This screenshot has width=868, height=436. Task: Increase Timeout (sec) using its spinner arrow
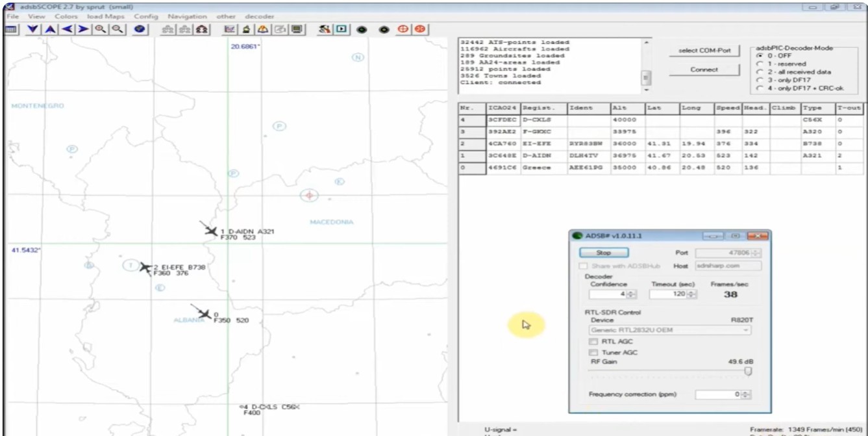click(692, 292)
